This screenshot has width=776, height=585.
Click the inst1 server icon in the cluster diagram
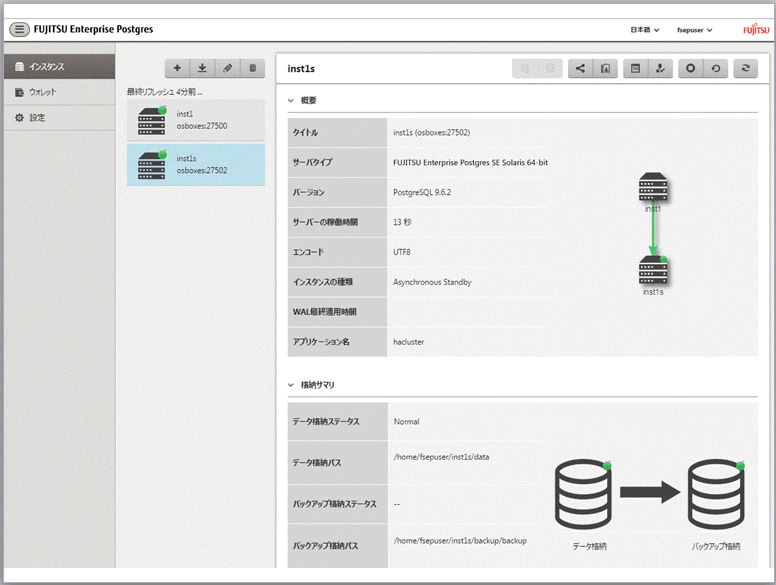pos(653,187)
